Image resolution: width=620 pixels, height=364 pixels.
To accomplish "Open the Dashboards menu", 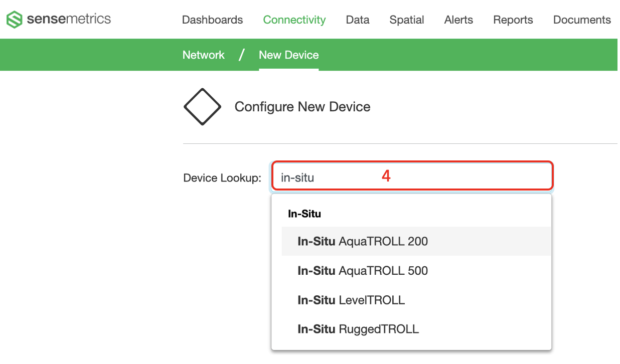I will 212,20.
